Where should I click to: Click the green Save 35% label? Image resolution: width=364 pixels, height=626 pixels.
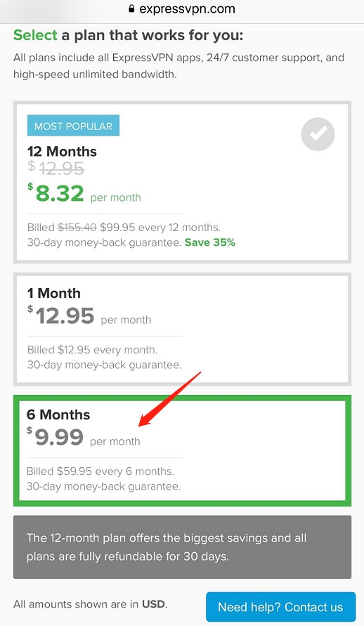click(x=210, y=242)
